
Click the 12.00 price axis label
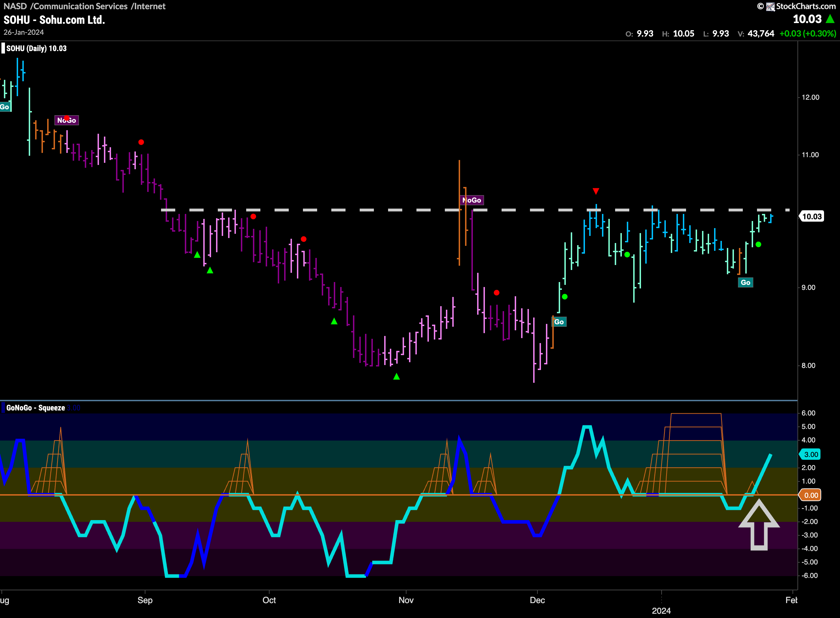pyautogui.click(x=810, y=97)
